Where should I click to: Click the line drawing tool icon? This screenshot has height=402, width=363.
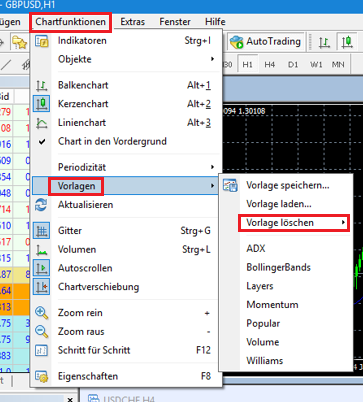6,65
